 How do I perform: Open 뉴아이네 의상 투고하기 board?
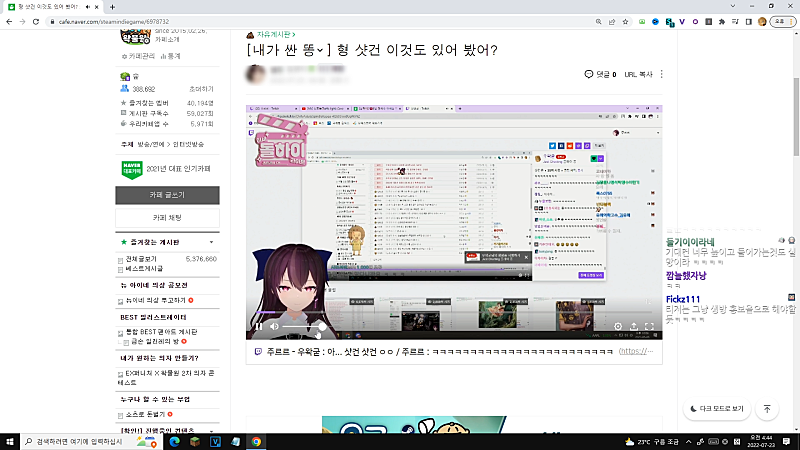[156, 301]
